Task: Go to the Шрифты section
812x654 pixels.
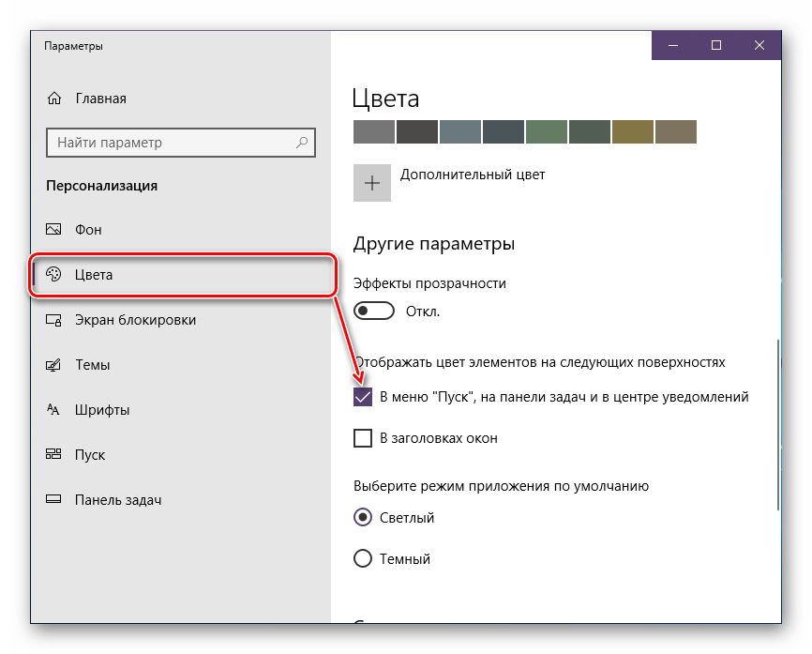Action: point(102,410)
